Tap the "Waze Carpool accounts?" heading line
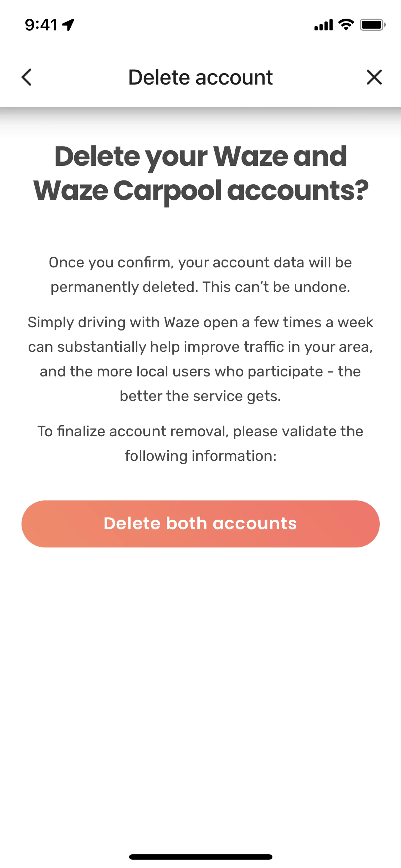Viewport: 401px width, 868px height. tap(200, 190)
